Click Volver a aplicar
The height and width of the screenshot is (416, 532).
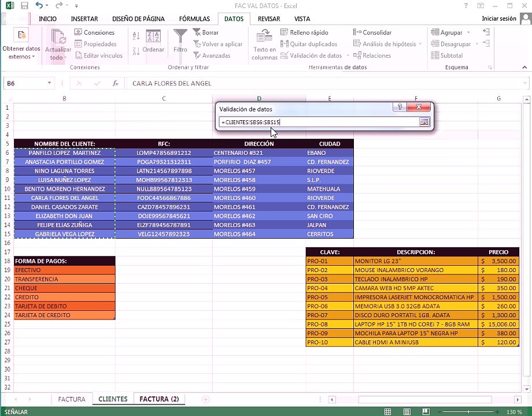coord(218,44)
